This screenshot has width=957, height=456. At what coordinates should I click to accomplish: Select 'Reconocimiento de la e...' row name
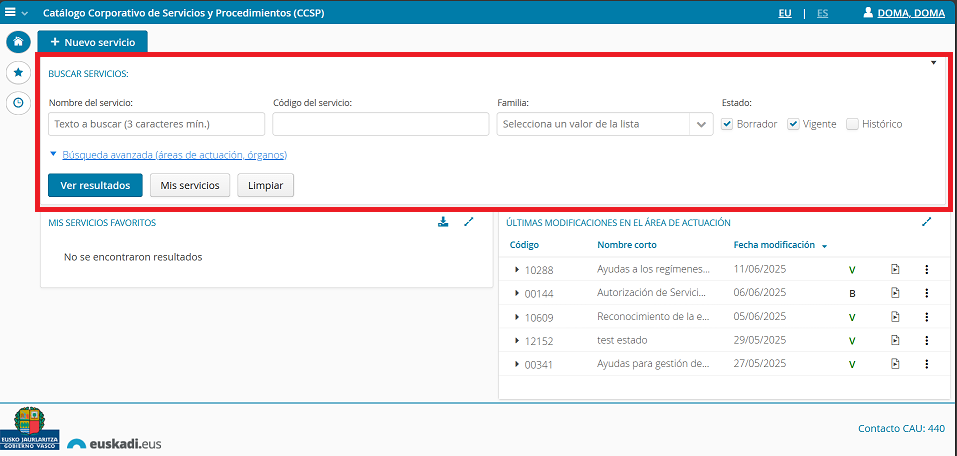point(654,316)
